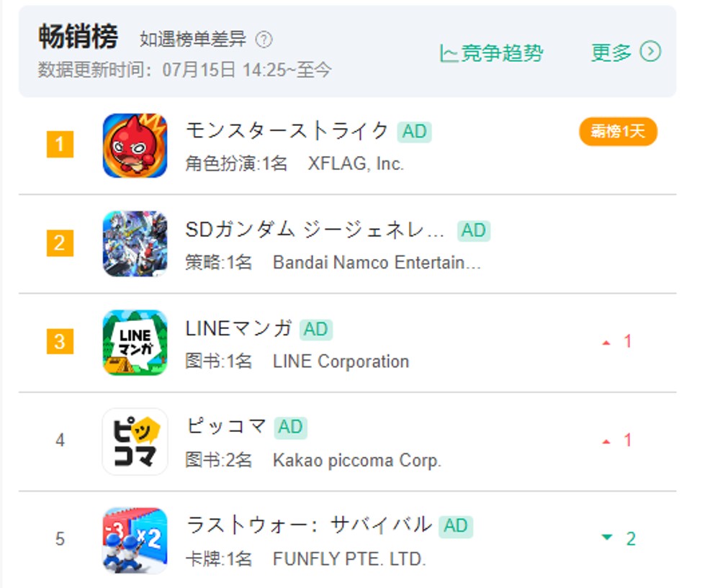710x588 pixels.
Task: Open the SD Gundam app icon
Action: (x=135, y=244)
